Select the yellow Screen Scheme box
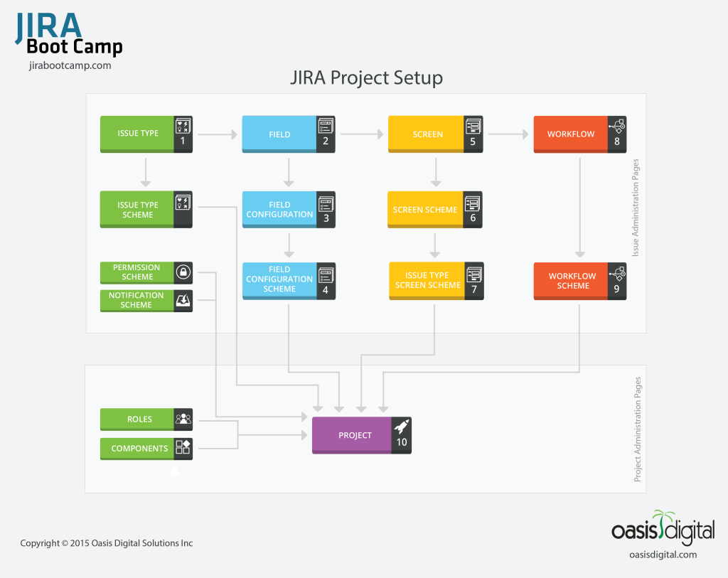The height and width of the screenshot is (578, 728). click(x=435, y=210)
